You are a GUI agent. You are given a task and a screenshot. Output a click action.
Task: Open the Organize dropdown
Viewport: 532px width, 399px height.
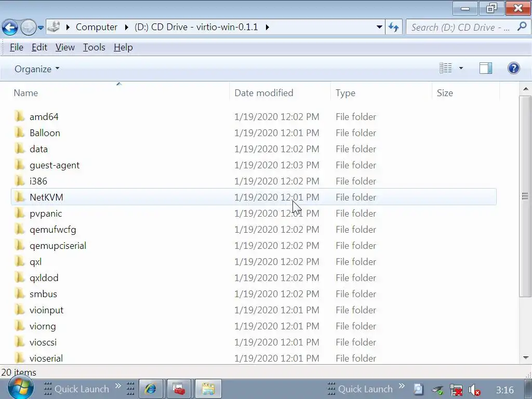[x=37, y=69]
